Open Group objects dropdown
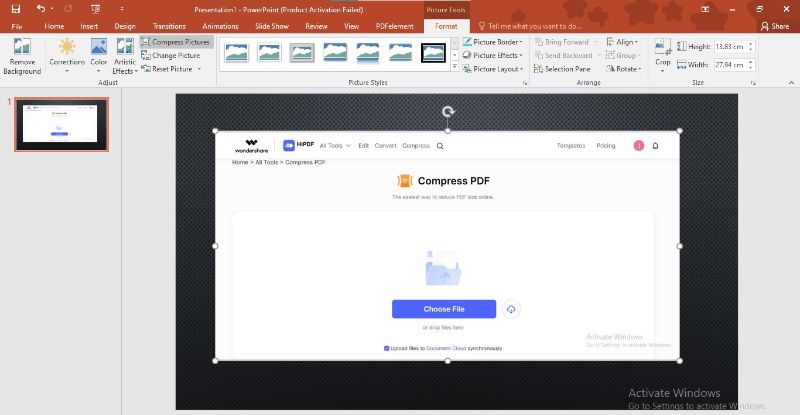800x415 pixels. tap(623, 55)
